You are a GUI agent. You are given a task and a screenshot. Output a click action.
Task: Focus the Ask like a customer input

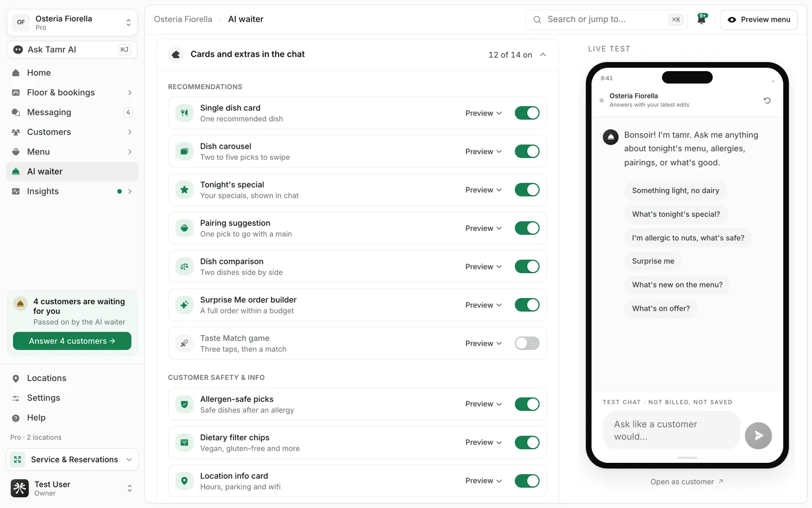672,430
